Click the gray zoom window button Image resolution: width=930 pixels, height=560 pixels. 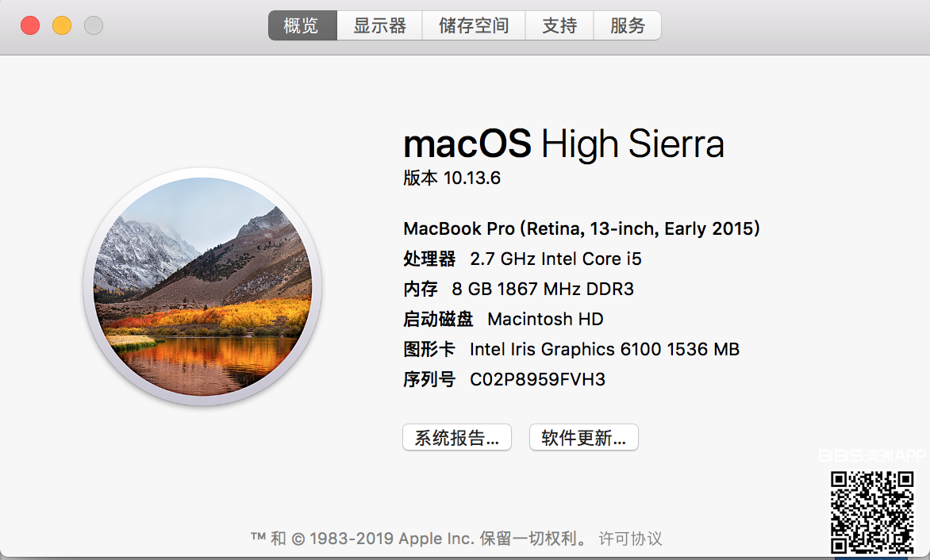[x=94, y=25]
